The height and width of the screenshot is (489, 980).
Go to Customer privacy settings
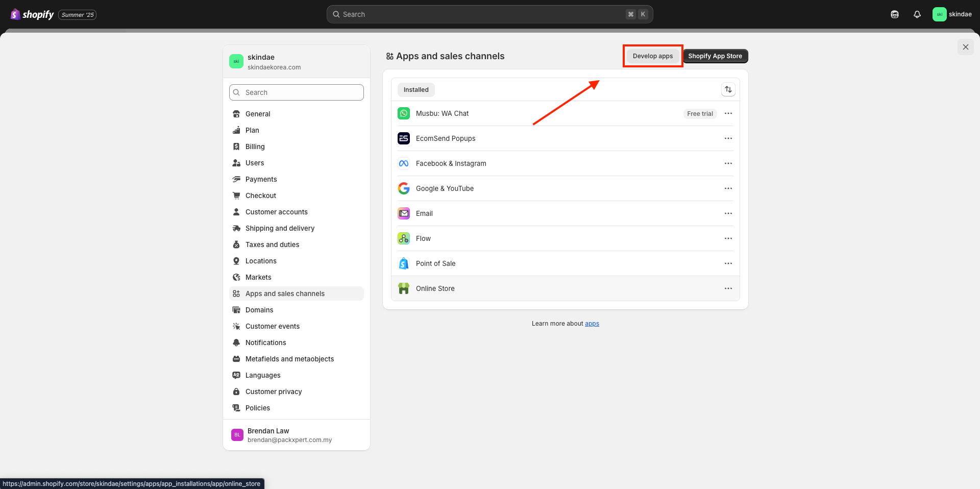point(297,392)
